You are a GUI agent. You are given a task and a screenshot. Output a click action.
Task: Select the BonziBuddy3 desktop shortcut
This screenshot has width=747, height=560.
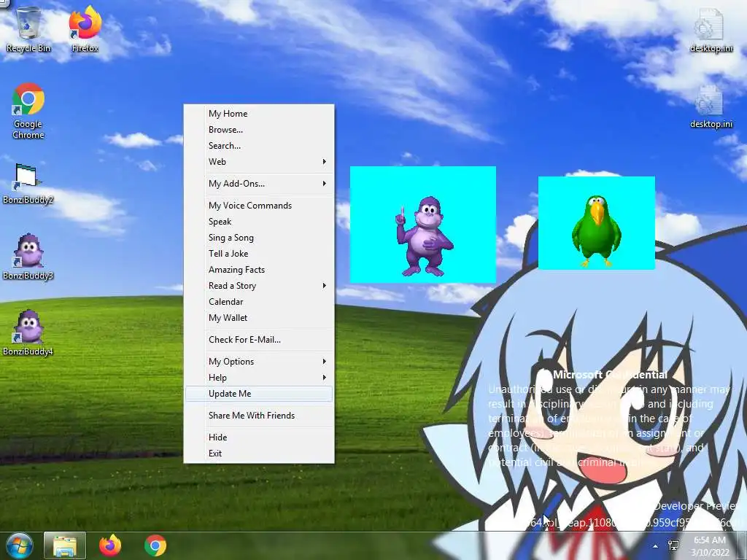click(28, 257)
